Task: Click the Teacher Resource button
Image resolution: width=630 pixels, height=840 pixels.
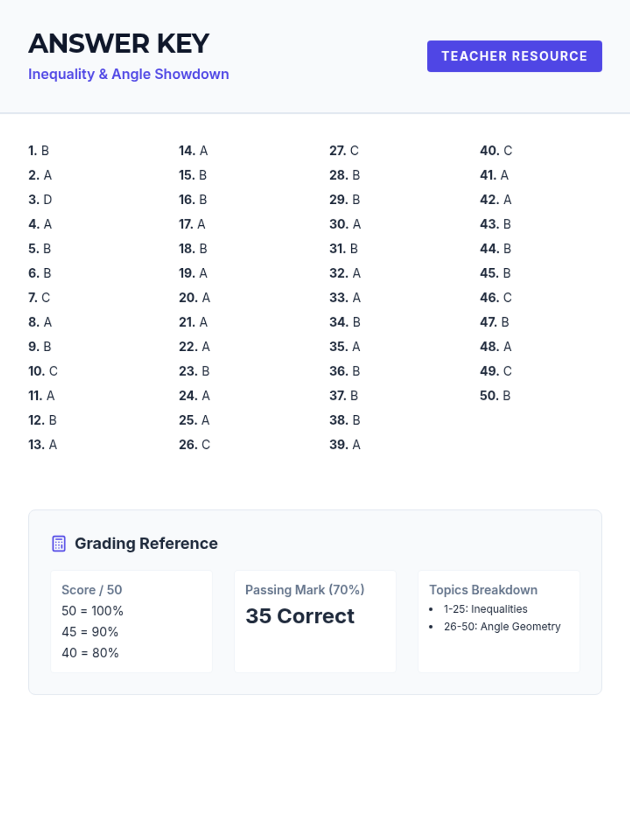Action: pyautogui.click(x=514, y=56)
